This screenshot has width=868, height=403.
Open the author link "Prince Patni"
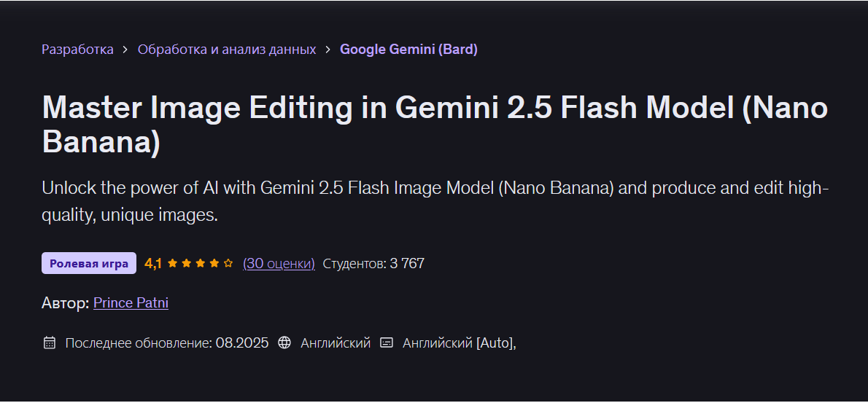131,302
